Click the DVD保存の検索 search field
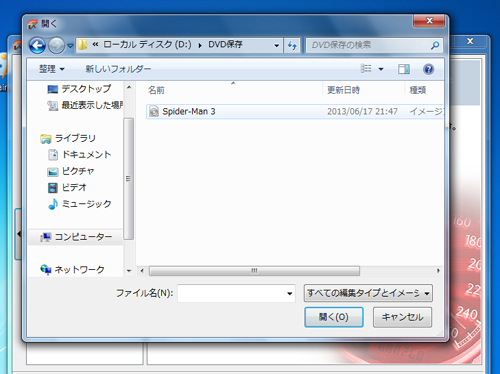Viewport: 500px width, 374px height. tap(367, 45)
